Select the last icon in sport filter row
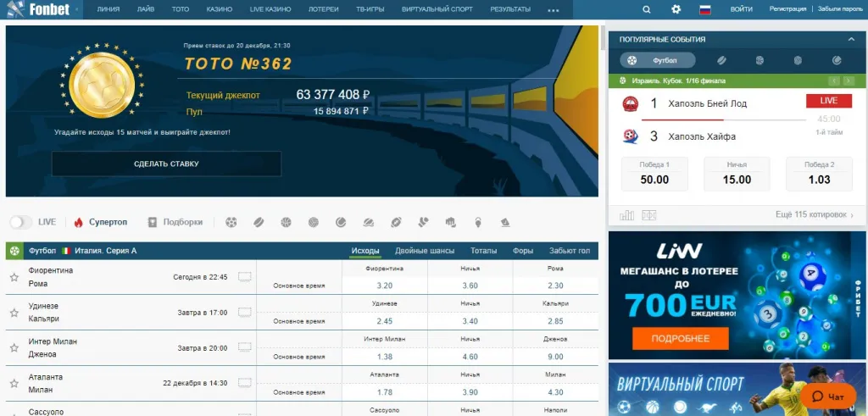 (505, 222)
